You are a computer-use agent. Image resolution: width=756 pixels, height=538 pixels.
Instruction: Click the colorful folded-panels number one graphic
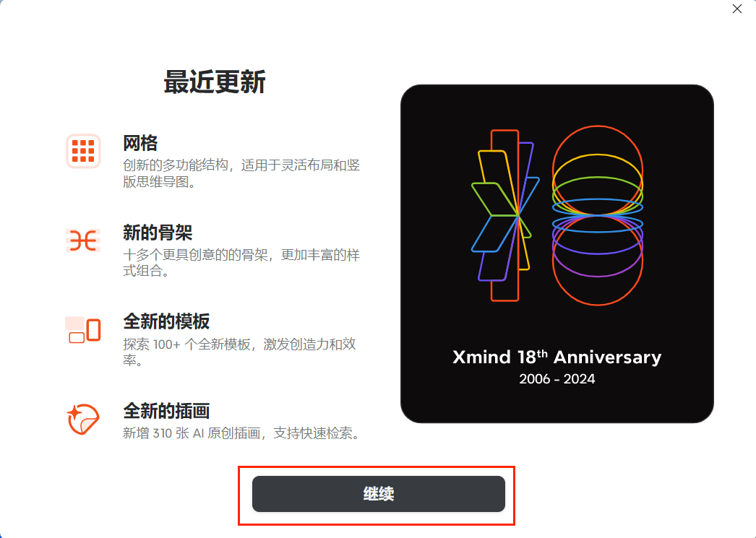click(505, 215)
